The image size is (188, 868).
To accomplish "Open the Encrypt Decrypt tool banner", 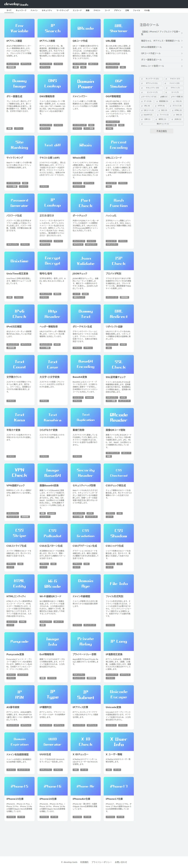I will click(53, 261).
